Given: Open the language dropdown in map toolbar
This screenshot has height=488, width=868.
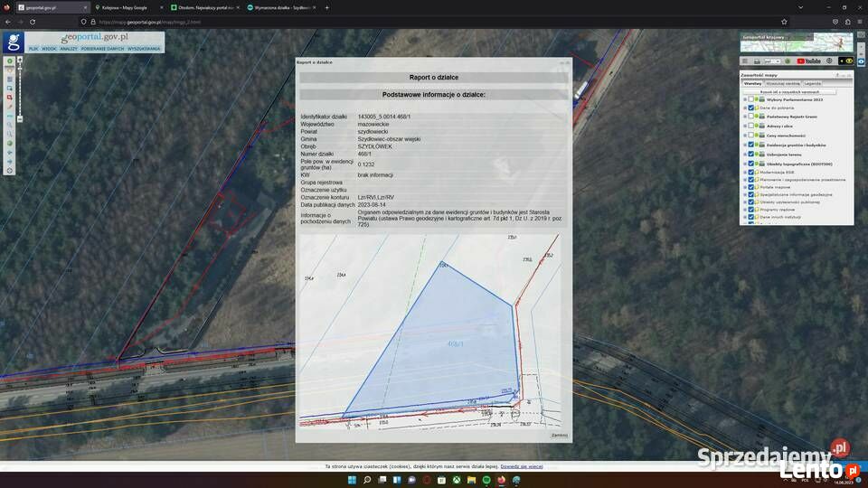Looking at the screenshot, I should (x=772, y=61).
